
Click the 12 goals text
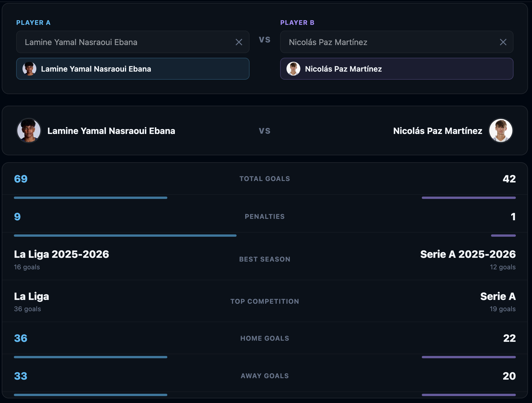click(x=503, y=267)
